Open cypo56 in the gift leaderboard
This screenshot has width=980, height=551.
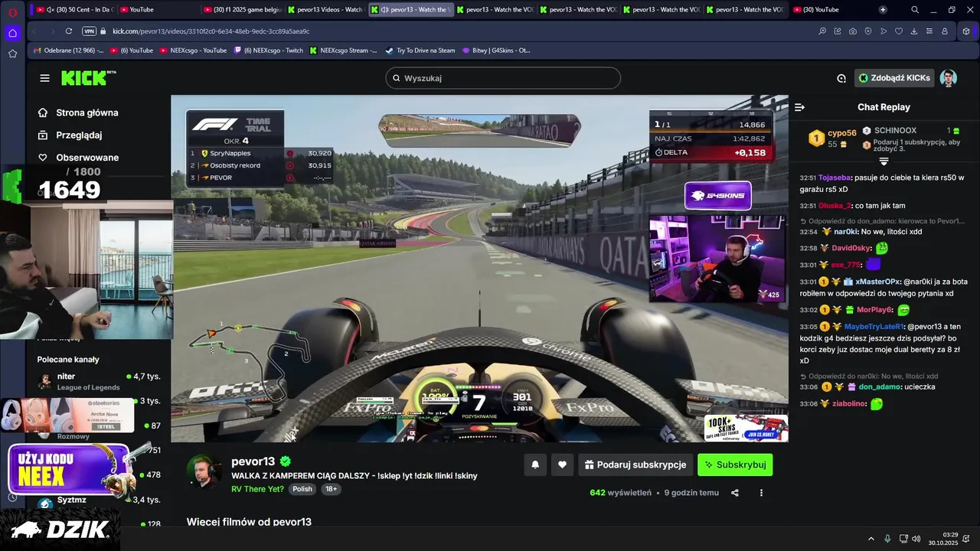click(841, 132)
